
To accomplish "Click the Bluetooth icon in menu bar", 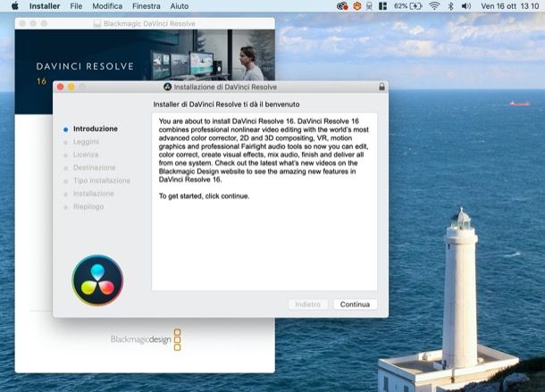I will point(451,6).
